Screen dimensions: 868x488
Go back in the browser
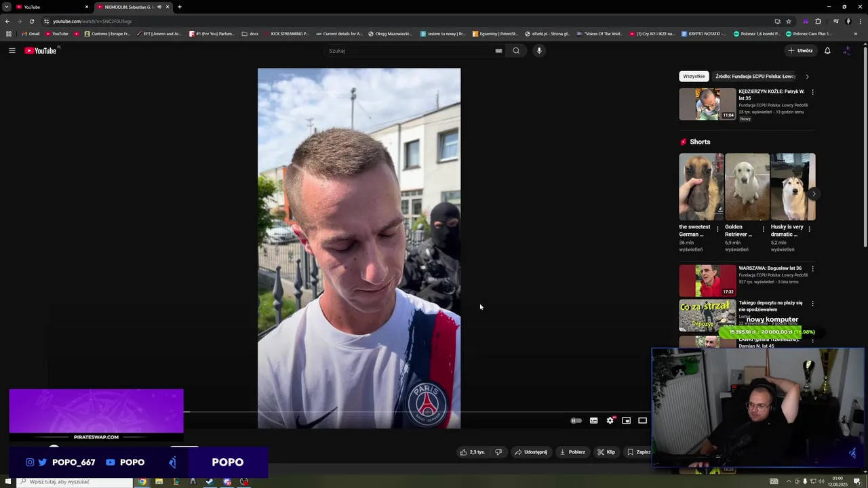7,21
